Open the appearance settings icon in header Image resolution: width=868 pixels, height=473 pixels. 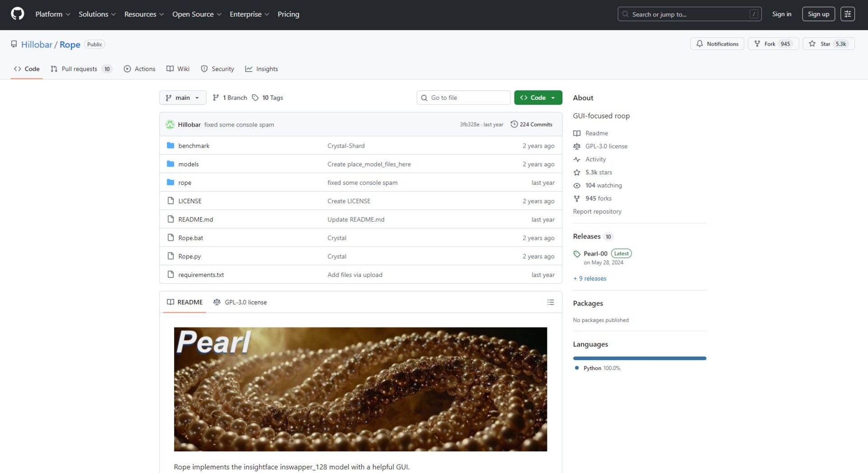pyautogui.click(x=847, y=14)
